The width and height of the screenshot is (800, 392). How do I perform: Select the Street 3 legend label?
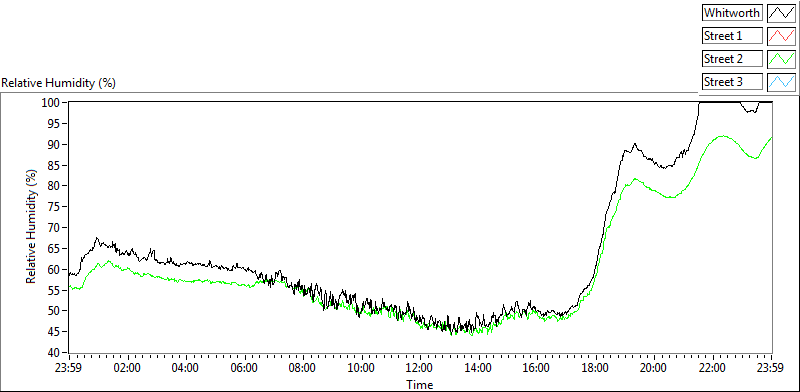pyautogui.click(x=732, y=81)
